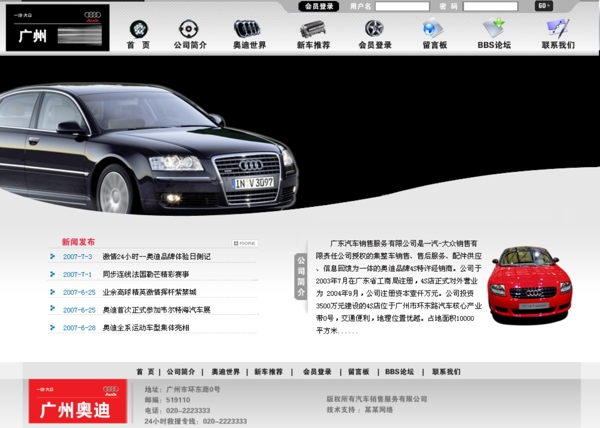The image size is (600, 428).
Task: Click the phone line 电话: 020-2223333
Action: pyautogui.click(x=177, y=410)
